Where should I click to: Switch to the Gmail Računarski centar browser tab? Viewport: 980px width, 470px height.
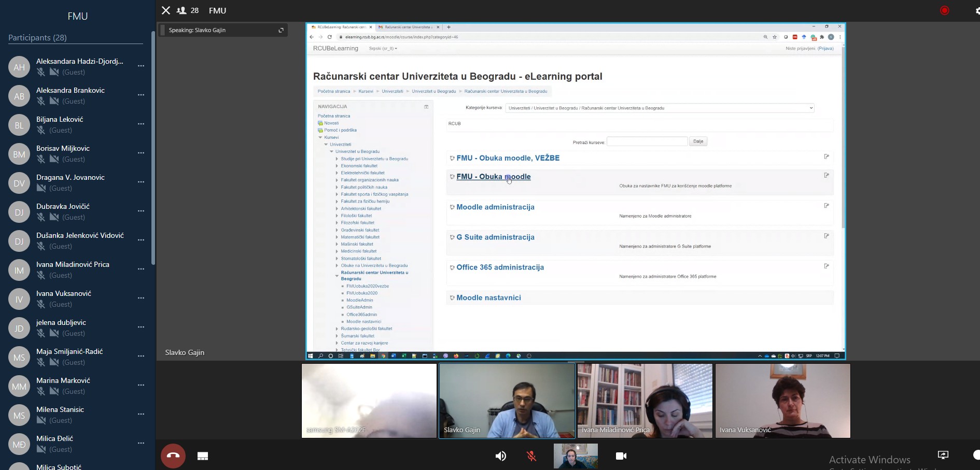click(408, 27)
